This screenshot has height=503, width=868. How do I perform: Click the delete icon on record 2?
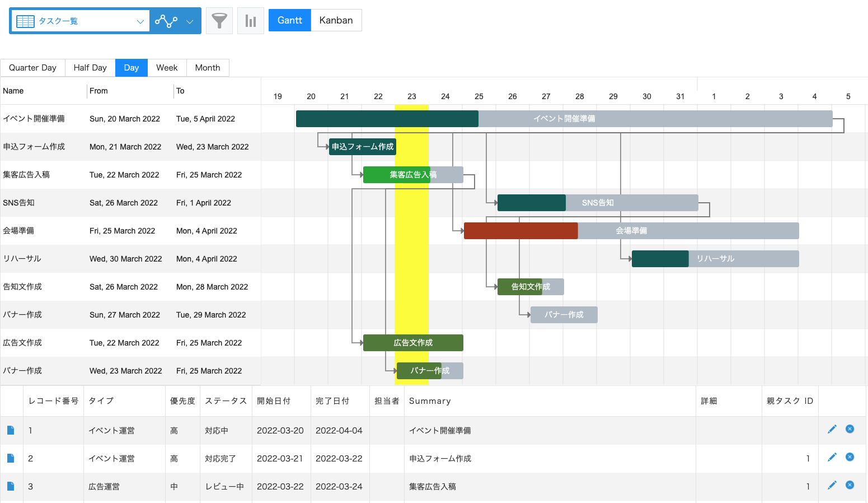pyautogui.click(x=850, y=457)
